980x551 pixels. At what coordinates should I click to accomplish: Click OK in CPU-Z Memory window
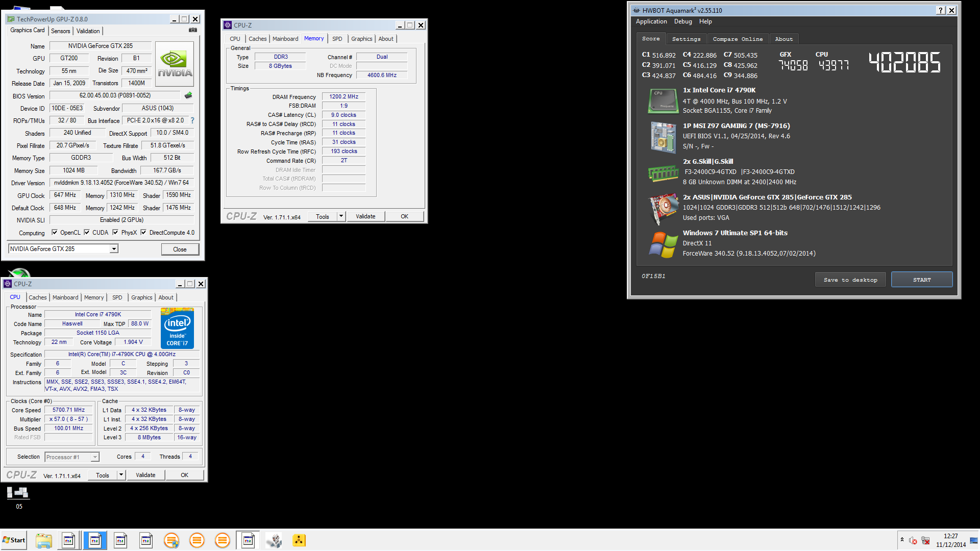point(404,216)
